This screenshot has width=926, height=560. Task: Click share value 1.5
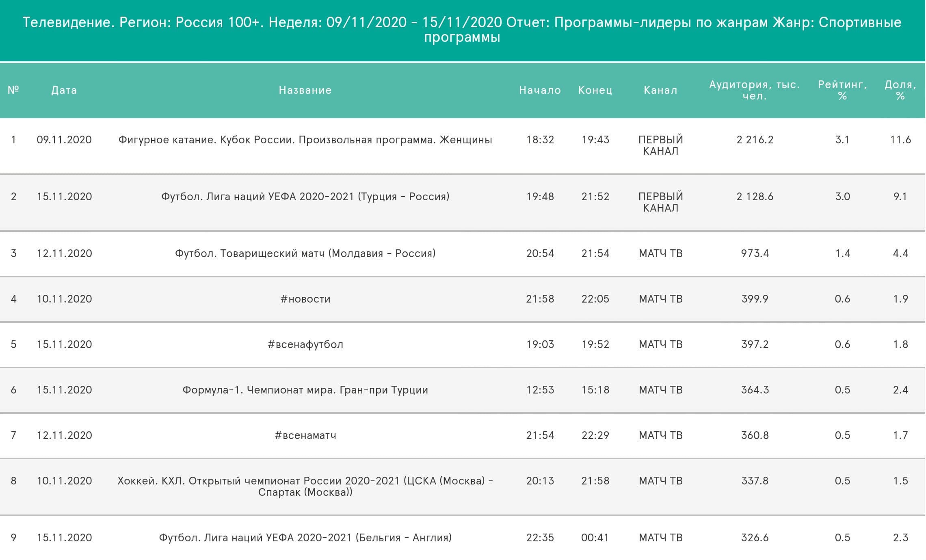[x=900, y=481]
